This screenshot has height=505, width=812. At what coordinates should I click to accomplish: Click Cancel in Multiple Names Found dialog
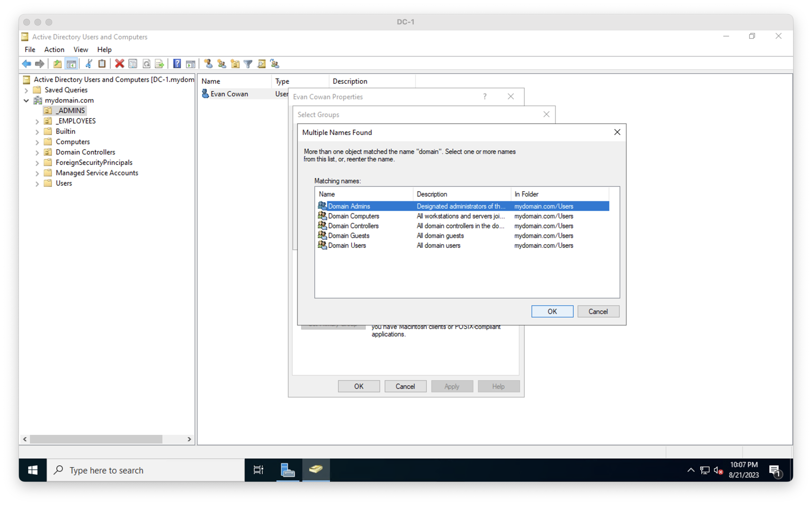click(597, 311)
